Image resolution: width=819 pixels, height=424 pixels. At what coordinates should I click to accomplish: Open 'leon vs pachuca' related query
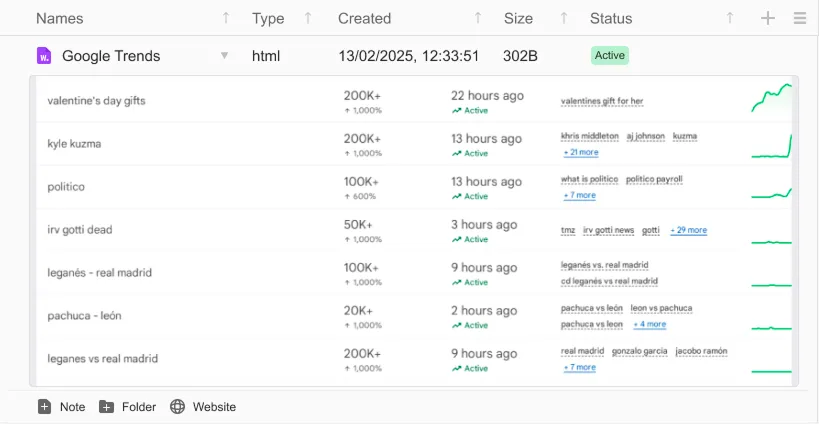[661, 308]
